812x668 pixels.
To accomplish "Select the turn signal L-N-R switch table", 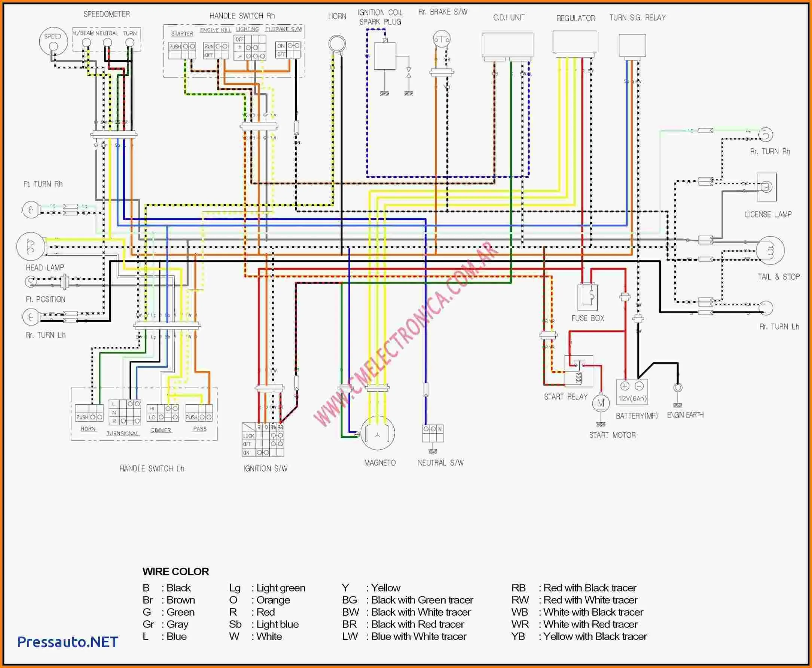I will (125, 412).
